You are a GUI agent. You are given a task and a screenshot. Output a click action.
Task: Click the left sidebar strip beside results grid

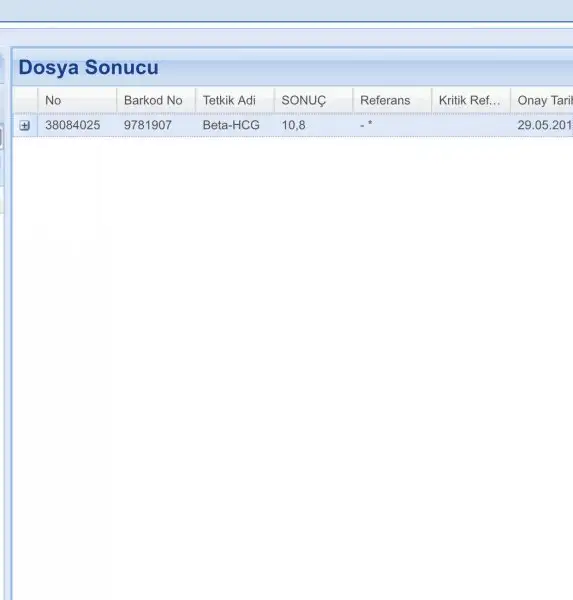click(2, 321)
